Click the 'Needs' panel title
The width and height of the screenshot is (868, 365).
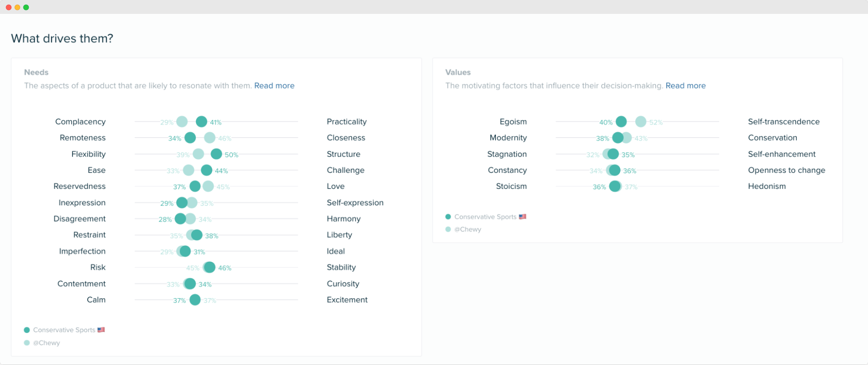point(36,72)
